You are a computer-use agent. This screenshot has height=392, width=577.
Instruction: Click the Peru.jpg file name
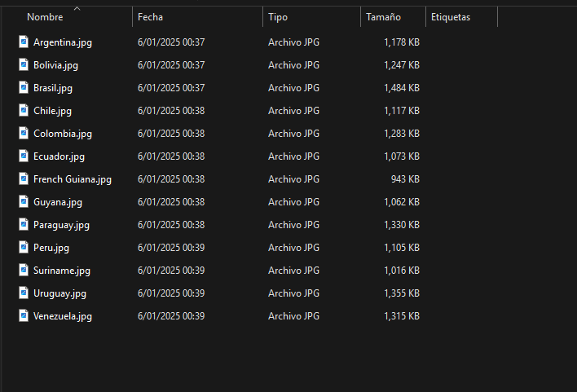(x=51, y=248)
